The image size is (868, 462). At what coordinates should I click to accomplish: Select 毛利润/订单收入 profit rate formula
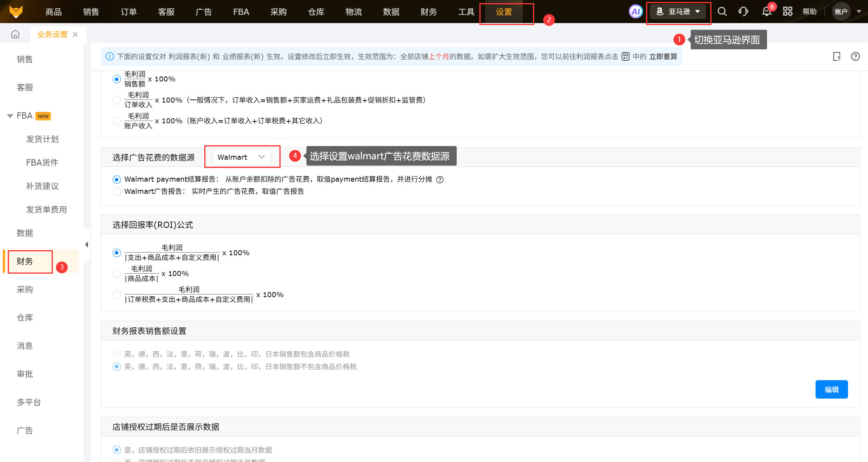(x=117, y=100)
